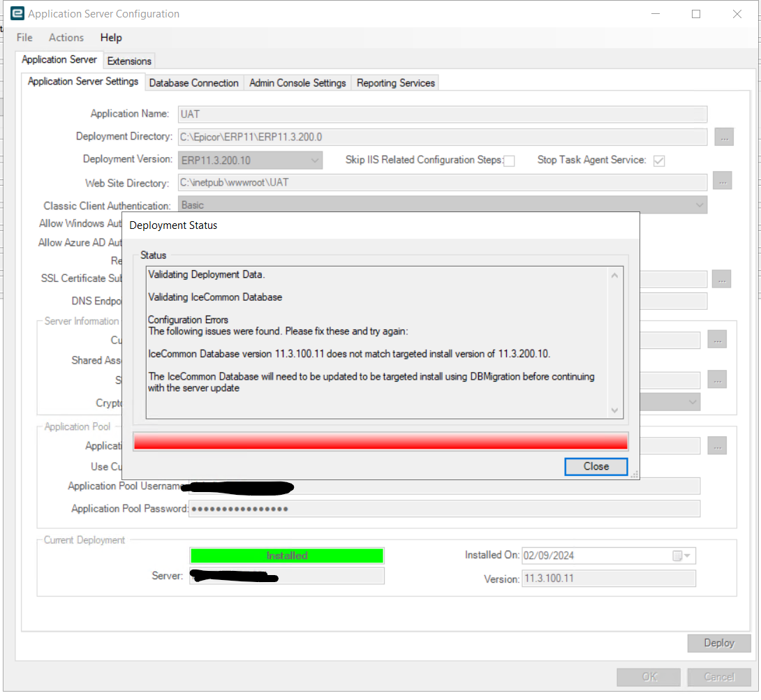The image size is (761, 700).
Task: Click the IceCommon Database version mismatch message
Action: tap(349, 354)
